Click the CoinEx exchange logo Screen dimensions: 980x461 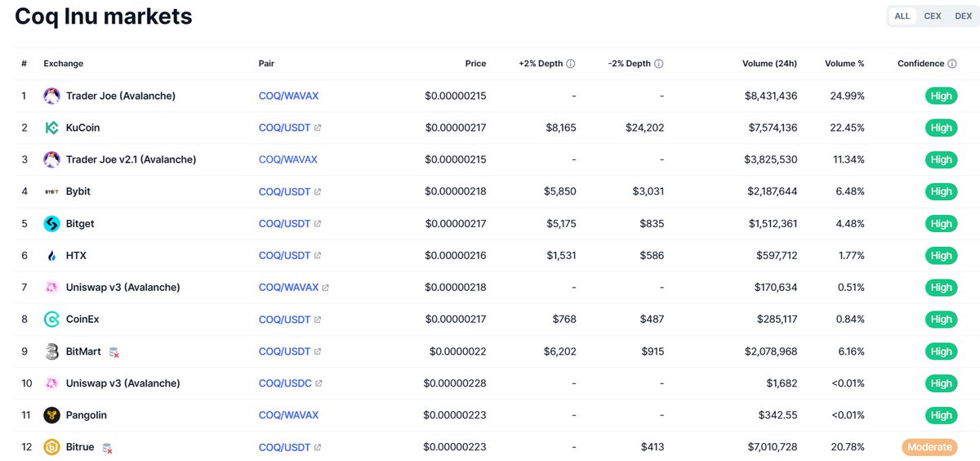51,319
